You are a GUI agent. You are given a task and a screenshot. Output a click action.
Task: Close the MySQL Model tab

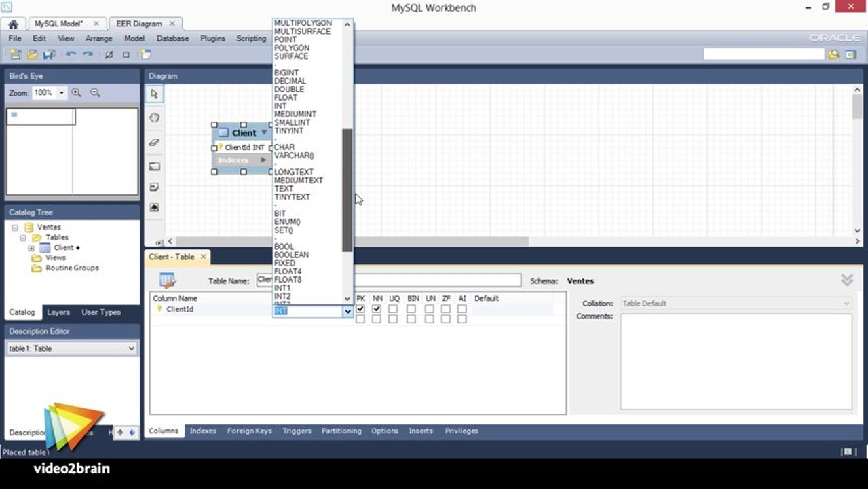coord(96,24)
